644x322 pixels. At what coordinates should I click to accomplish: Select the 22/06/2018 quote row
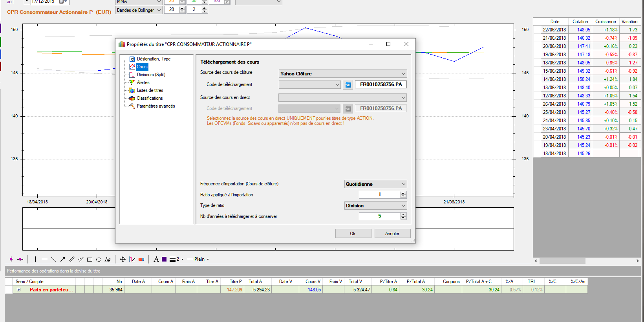pos(587,30)
